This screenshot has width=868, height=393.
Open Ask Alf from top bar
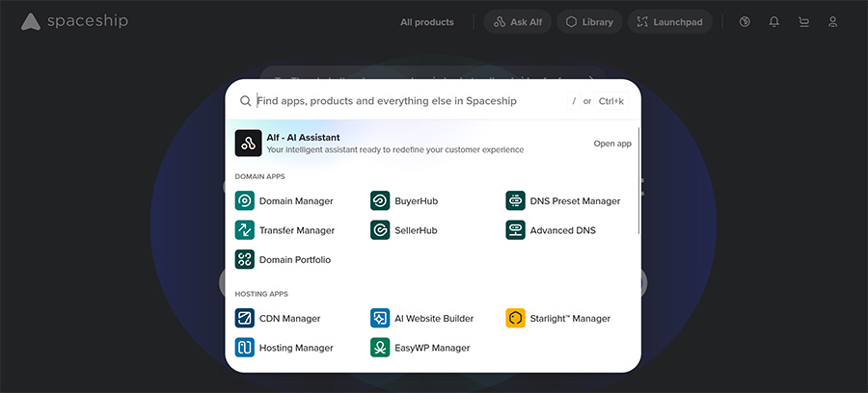point(518,22)
